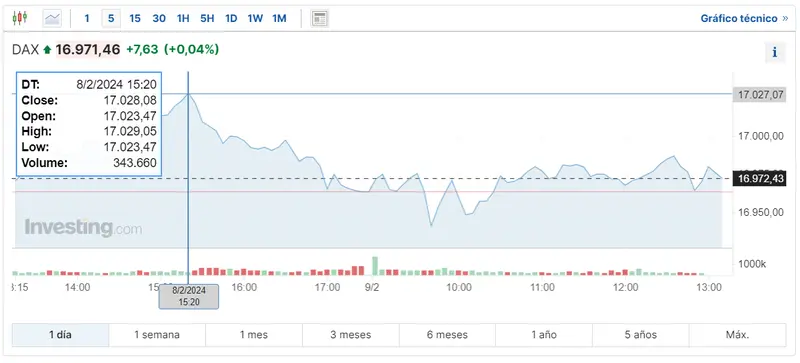Switch to candlestick chart type icon
800x363 pixels.
click(20, 18)
